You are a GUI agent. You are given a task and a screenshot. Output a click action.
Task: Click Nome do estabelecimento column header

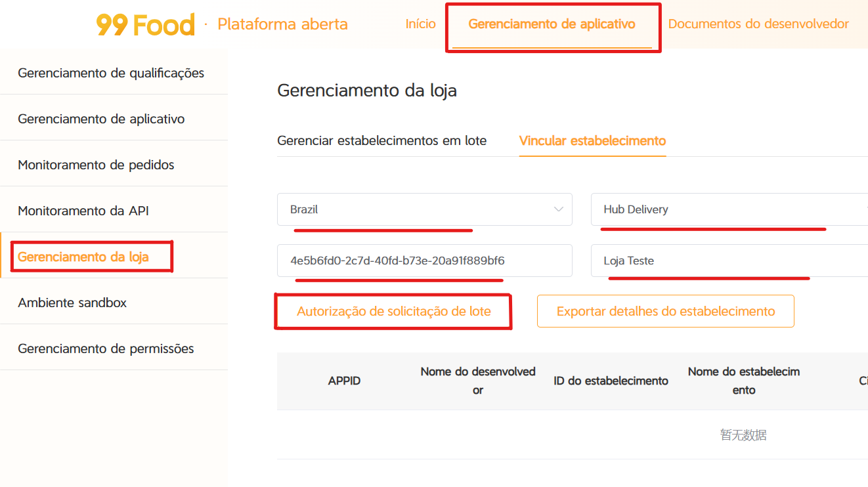click(x=744, y=381)
